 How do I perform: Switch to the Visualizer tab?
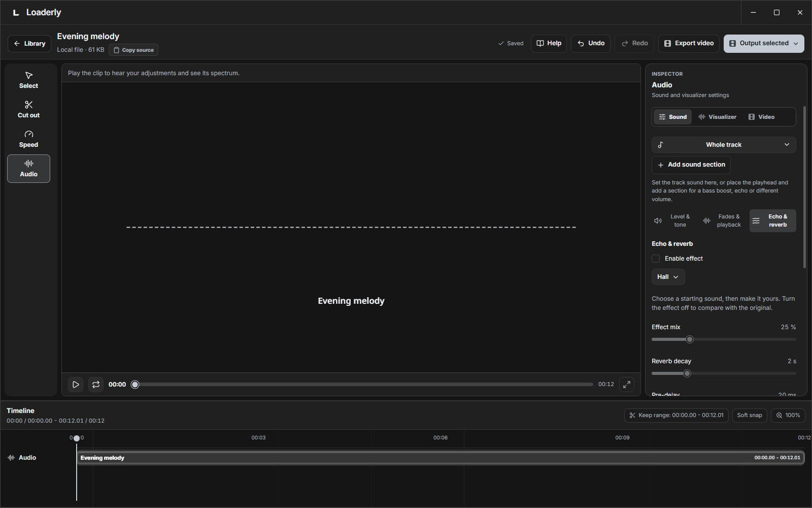pos(717,117)
